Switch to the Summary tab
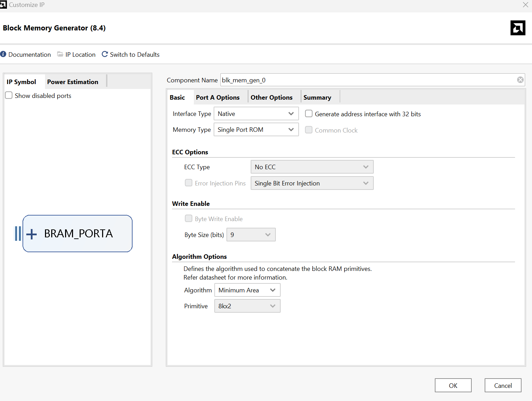The image size is (532, 401). point(317,98)
